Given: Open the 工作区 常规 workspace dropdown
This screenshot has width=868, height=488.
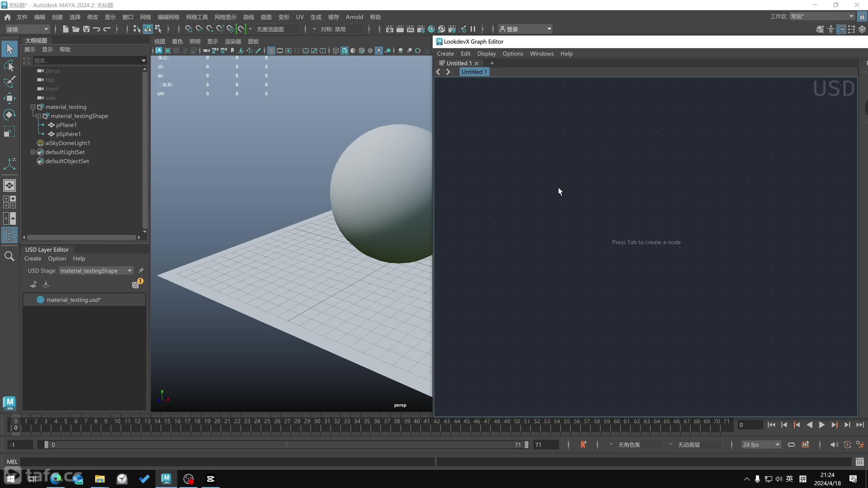Looking at the screenshot, I should click(822, 16).
